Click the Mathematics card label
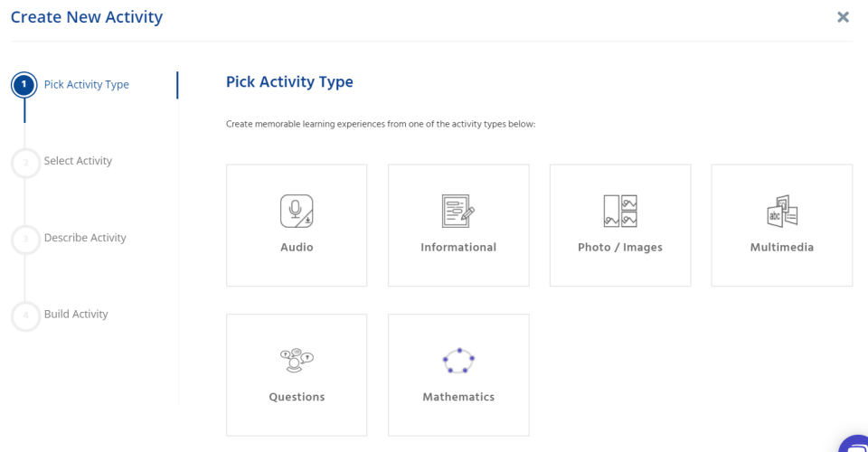The height and width of the screenshot is (452, 868). point(458,397)
